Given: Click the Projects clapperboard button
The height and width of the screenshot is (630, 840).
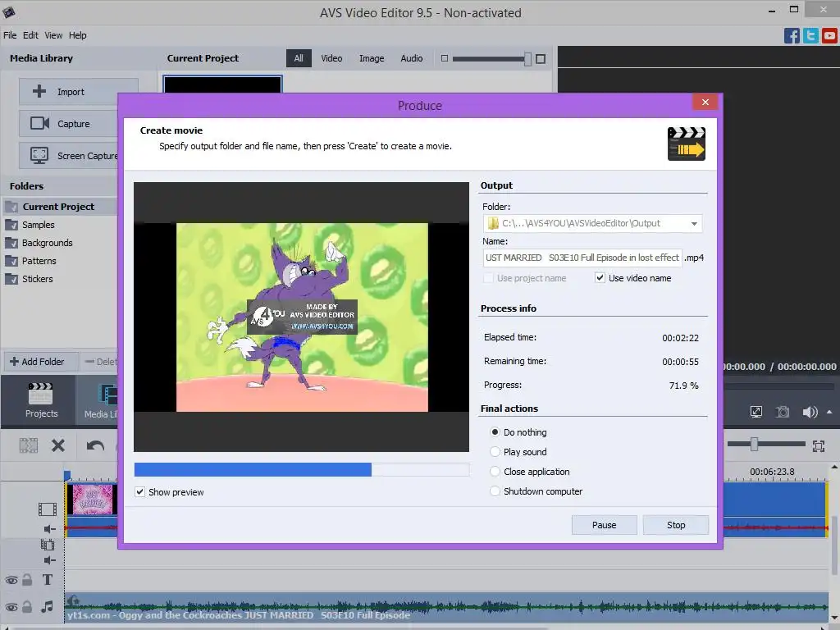Looking at the screenshot, I should coord(41,399).
